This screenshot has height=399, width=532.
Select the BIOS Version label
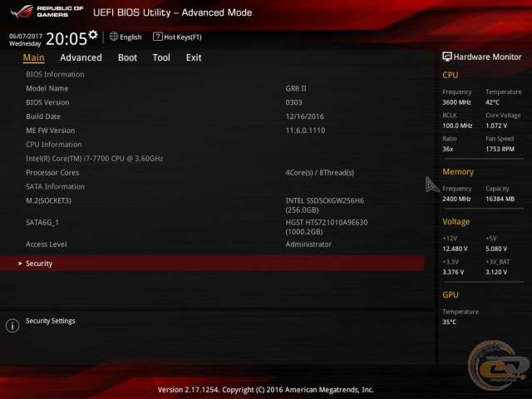(47, 102)
